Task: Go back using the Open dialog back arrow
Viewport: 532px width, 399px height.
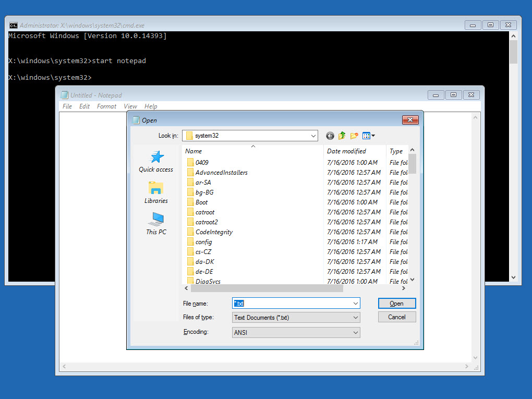Action: (330, 136)
